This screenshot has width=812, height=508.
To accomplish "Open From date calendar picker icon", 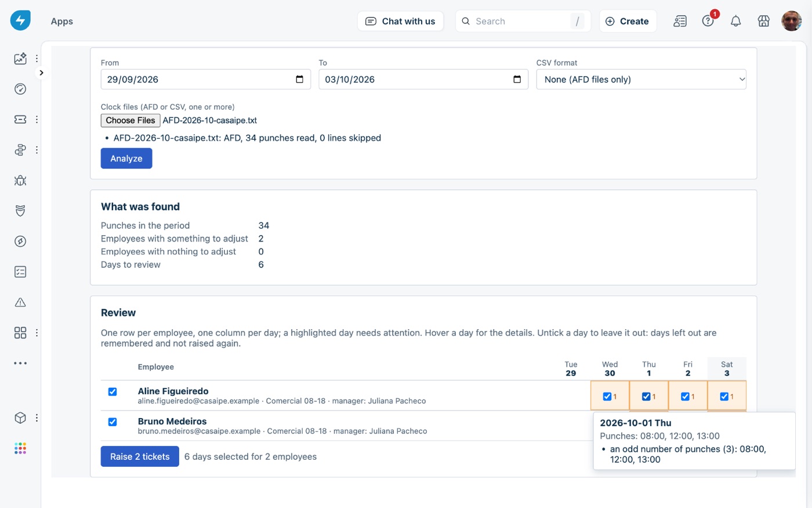I will coord(299,80).
